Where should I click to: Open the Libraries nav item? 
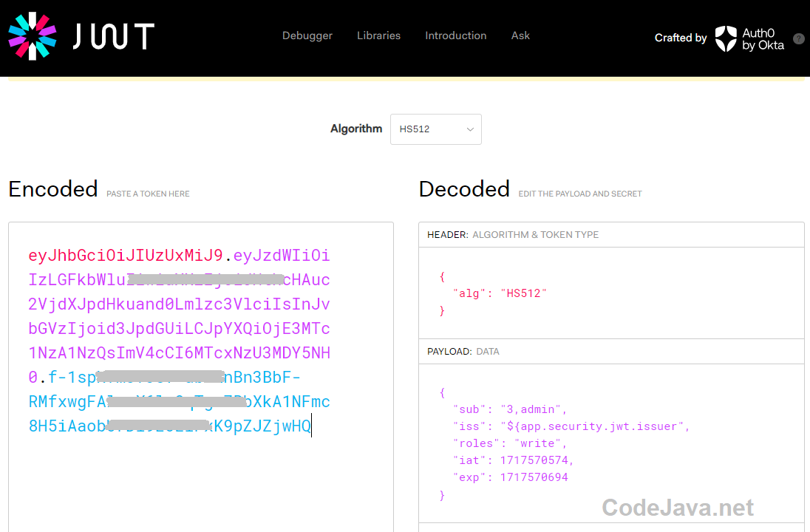378,35
